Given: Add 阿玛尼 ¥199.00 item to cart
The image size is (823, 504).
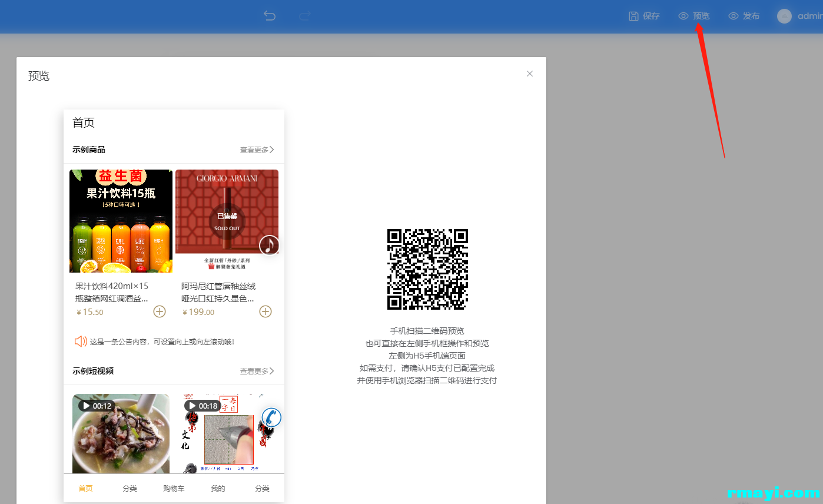Looking at the screenshot, I should (x=266, y=311).
